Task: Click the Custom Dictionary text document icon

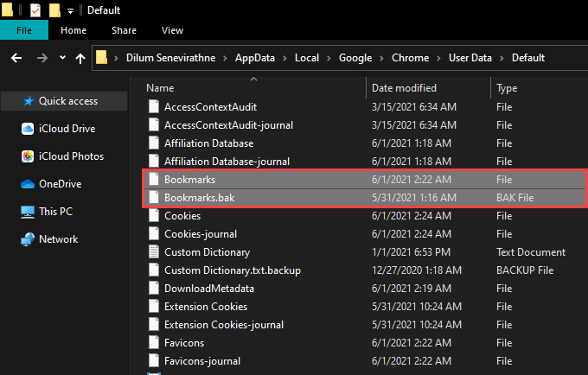Action: (154, 252)
